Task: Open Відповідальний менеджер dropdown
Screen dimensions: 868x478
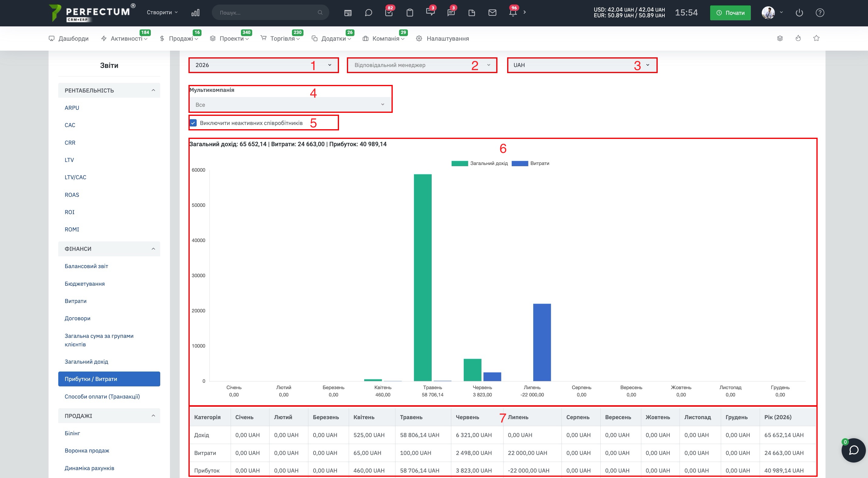Action: (422, 65)
